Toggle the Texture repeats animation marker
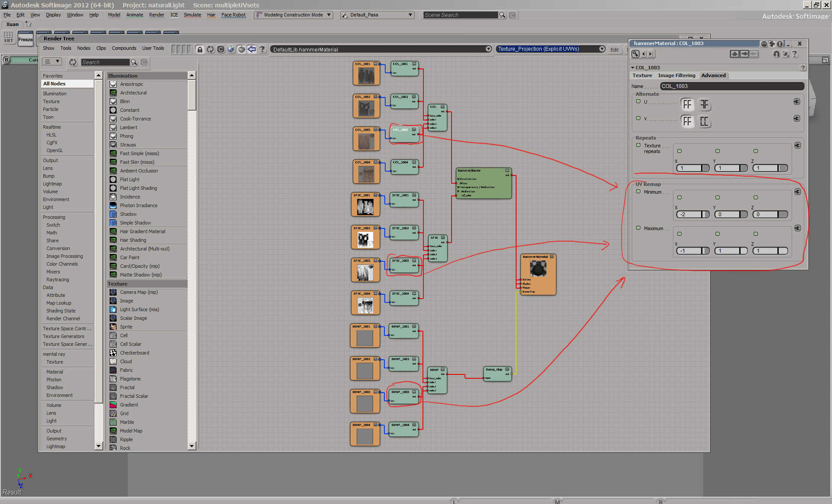Viewport: 832px width, 504px height. click(638, 145)
